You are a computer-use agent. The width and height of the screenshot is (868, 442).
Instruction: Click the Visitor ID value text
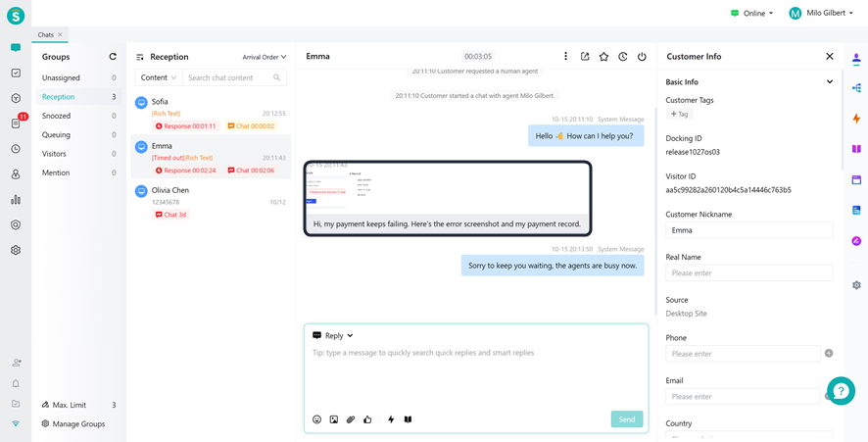pos(728,190)
